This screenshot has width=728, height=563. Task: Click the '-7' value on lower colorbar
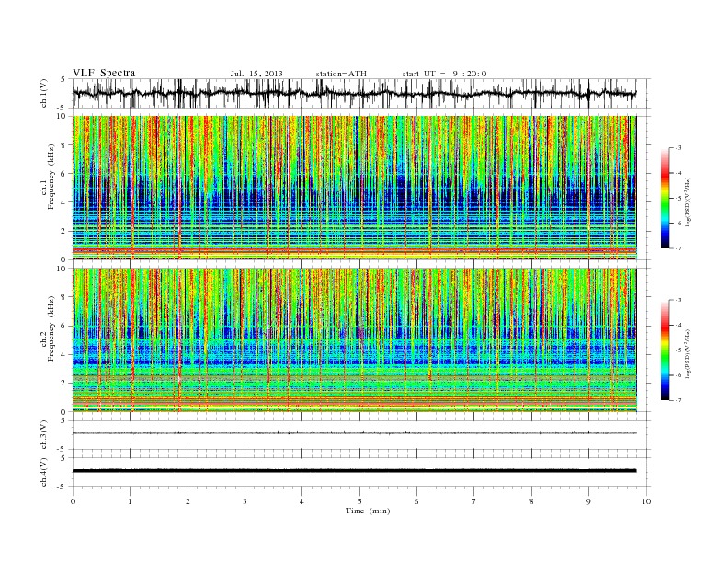coord(677,400)
